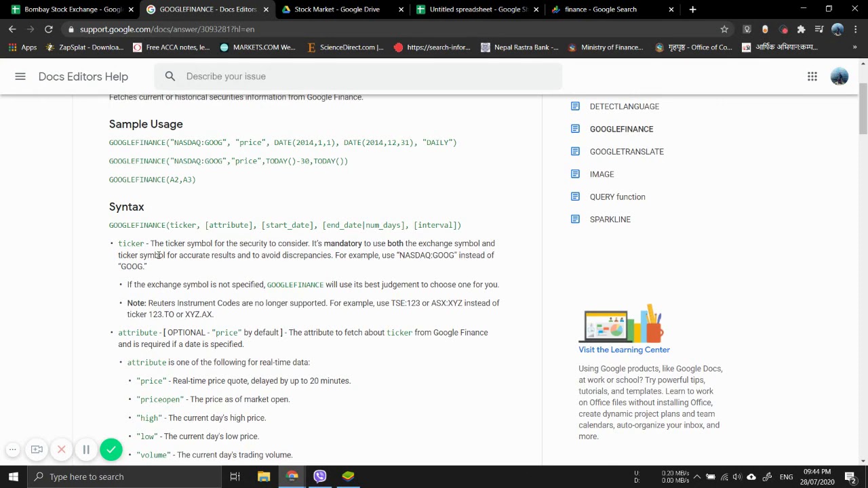Click the search magnifier icon in help bar
Viewport: 868px width, 488px height.
[170, 77]
